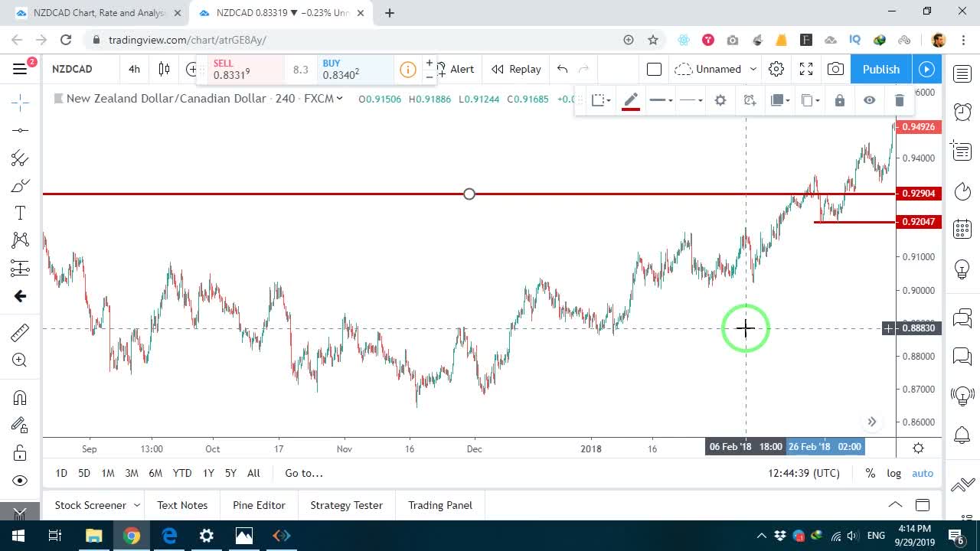The height and width of the screenshot is (551, 980).
Task: Open the notifications bell icon
Action: (962, 435)
